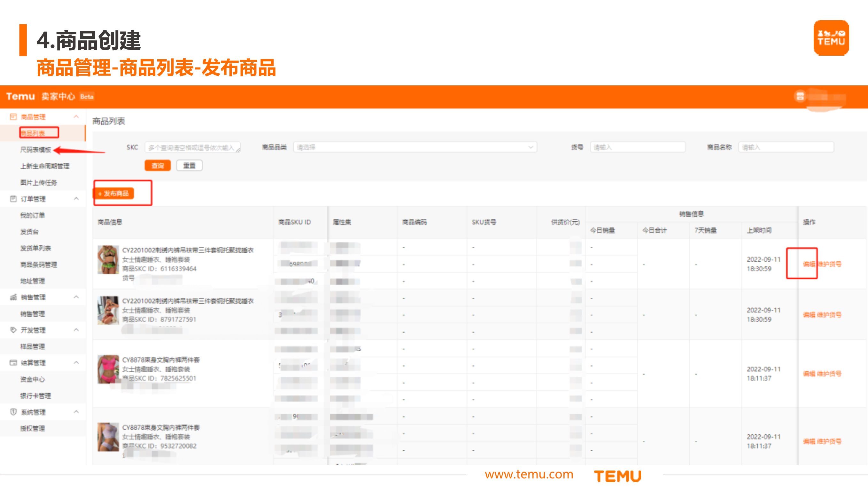Open 发货单列表 menu item
This screenshot has width=868, height=491.
tap(35, 248)
